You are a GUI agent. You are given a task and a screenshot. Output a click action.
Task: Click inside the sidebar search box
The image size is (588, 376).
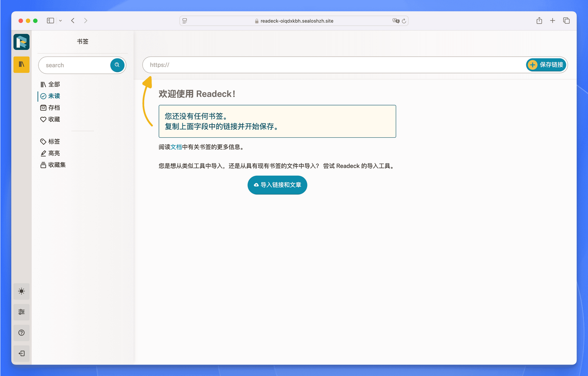coord(73,65)
